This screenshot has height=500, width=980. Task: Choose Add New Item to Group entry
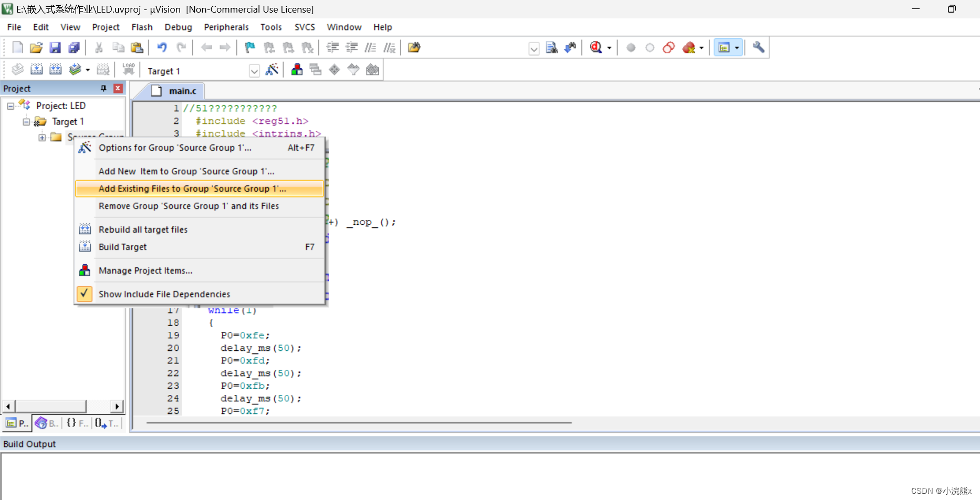[x=200, y=171]
